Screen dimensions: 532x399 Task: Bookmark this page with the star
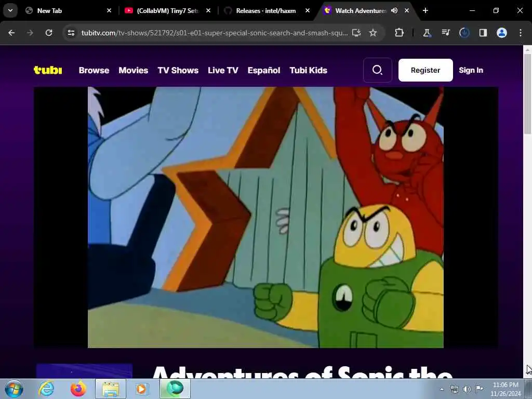tap(373, 33)
